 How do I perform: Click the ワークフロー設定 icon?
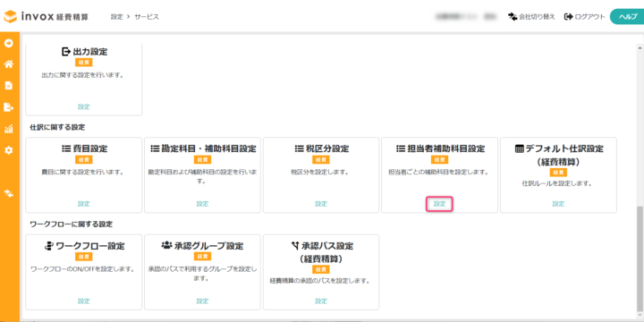click(49, 246)
